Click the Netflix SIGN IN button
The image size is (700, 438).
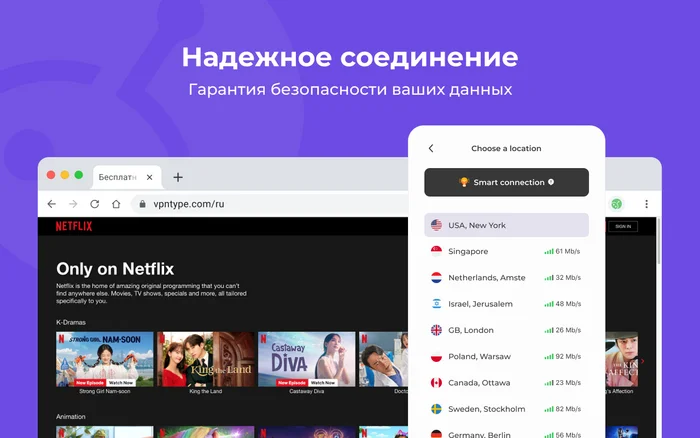[623, 226]
